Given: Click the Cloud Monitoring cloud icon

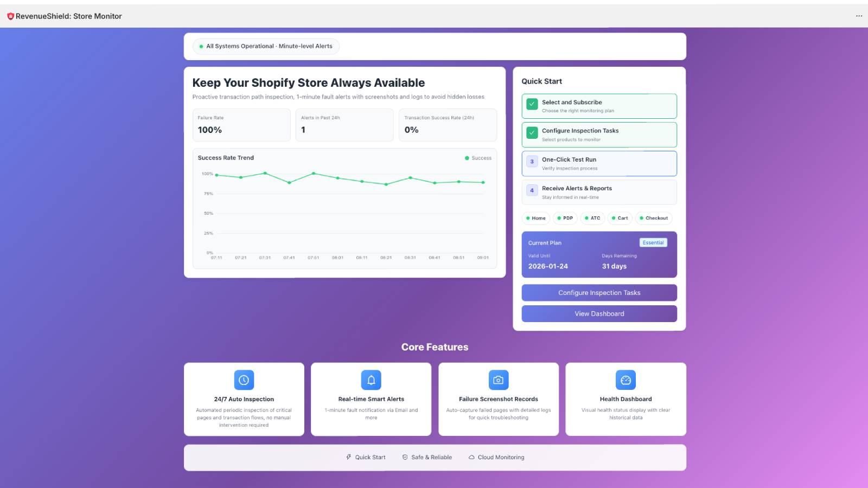Looking at the screenshot, I should [471, 457].
